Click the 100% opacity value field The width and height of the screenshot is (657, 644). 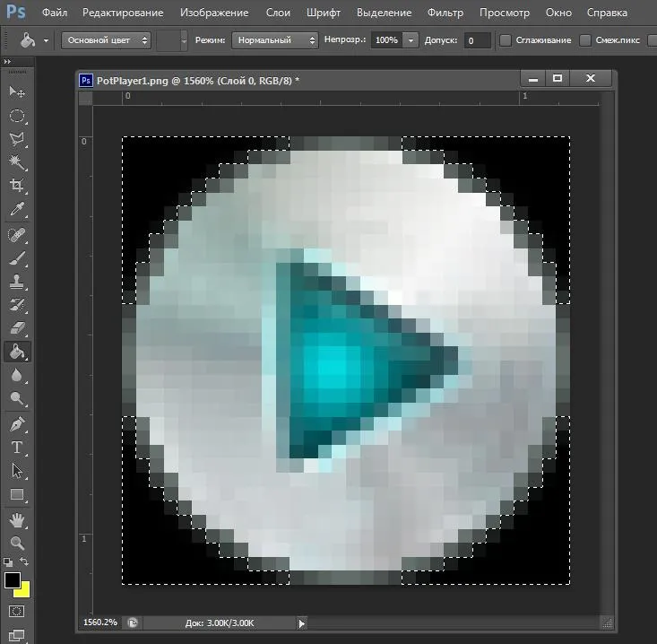coord(386,40)
